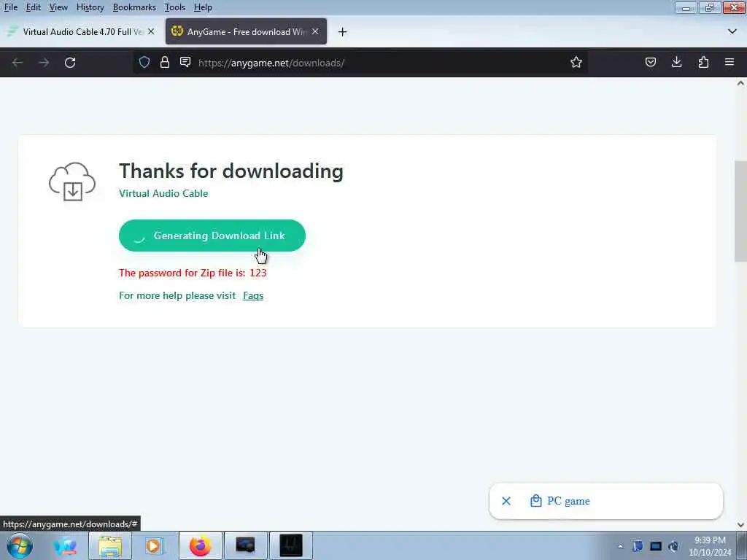Click the page vertical scrollbar thumb

click(x=740, y=211)
